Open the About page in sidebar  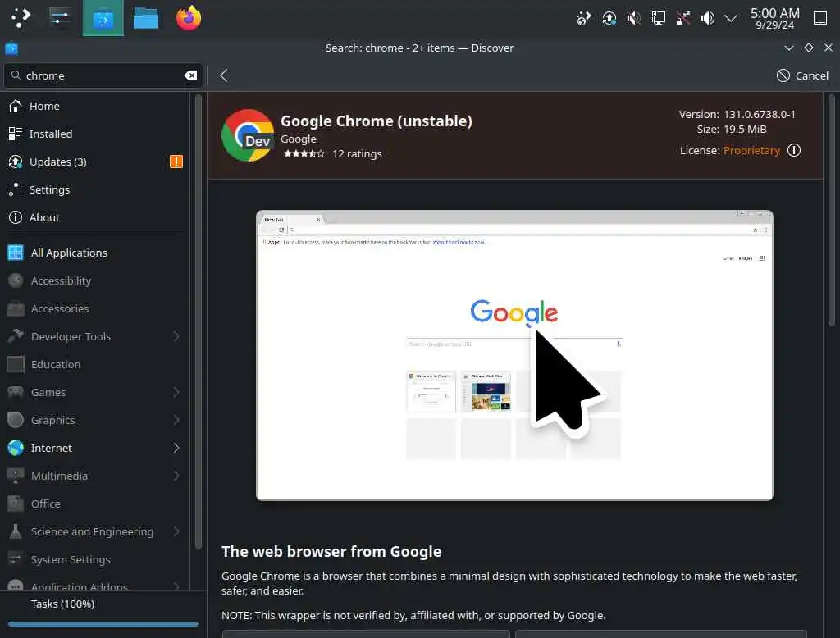click(x=95, y=217)
